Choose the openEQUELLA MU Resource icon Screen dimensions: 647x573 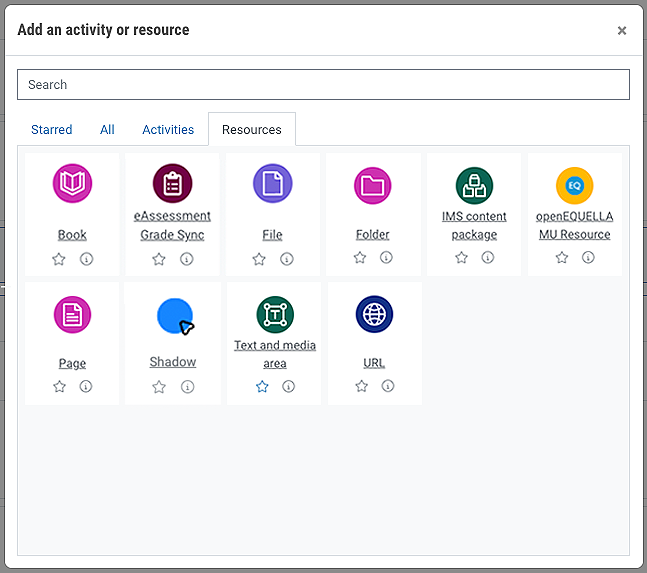coord(574,185)
